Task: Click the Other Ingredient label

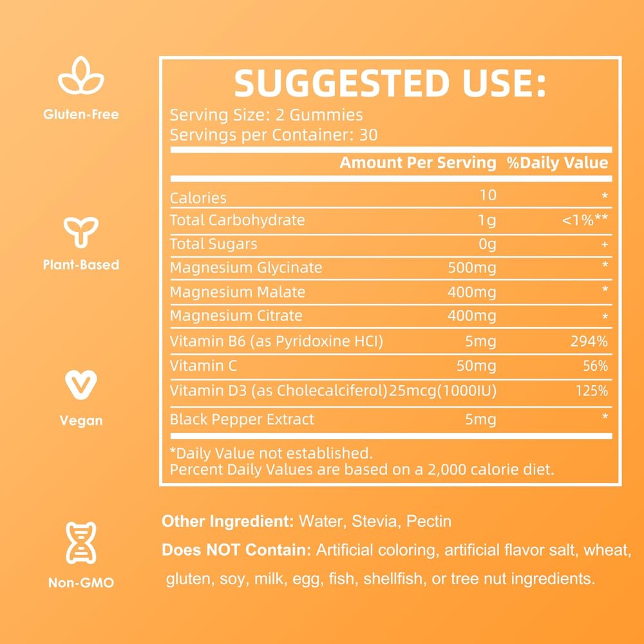Action: click(227, 521)
